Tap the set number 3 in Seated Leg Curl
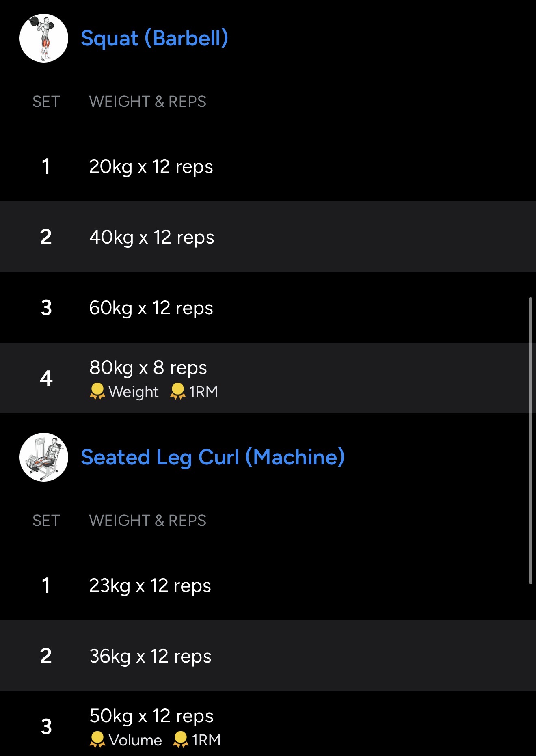This screenshot has width=536, height=756. [x=46, y=726]
